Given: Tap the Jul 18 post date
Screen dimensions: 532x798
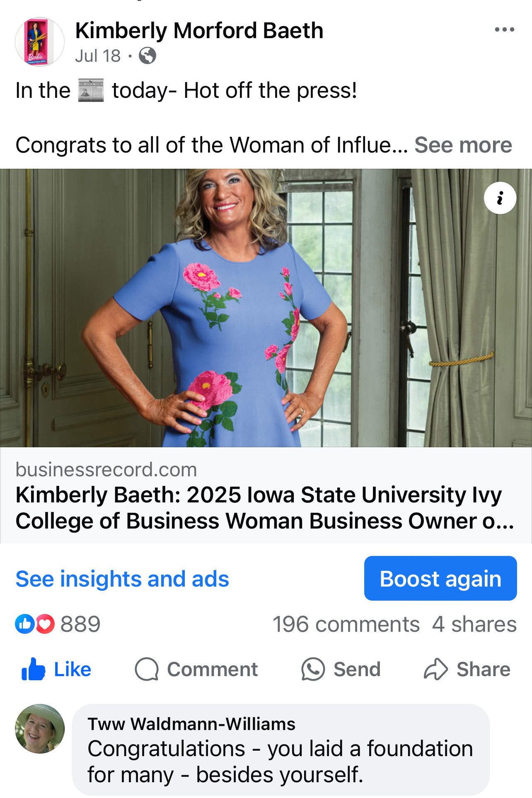Looking at the screenshot, I should [98, 56].
